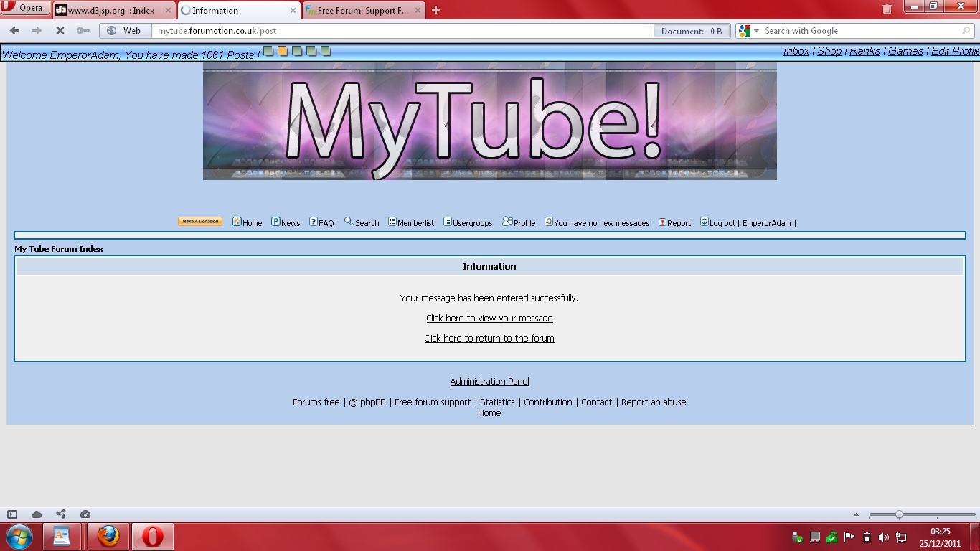Open the News page
The width and height of the screenshot is (980, 551).
(291, 223)
